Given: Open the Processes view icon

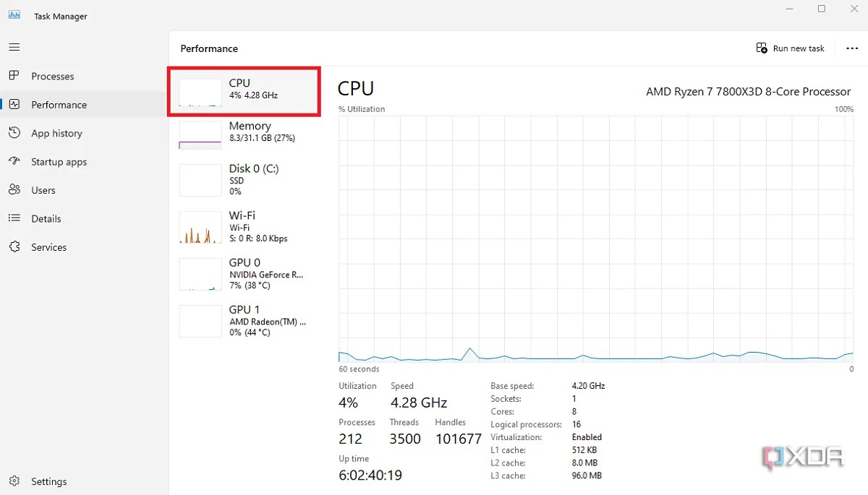Looking at the screenshot, I should (x=15, y=76).
